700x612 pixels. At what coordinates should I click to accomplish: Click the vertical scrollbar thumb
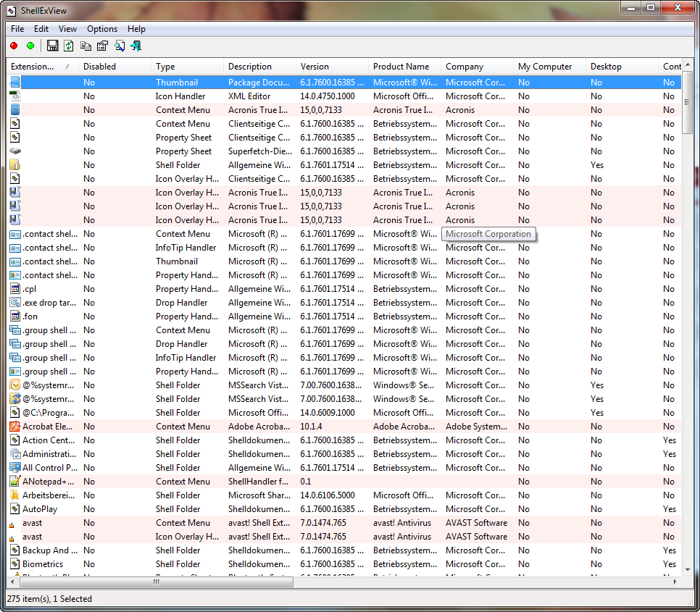(x=688, y=102)
